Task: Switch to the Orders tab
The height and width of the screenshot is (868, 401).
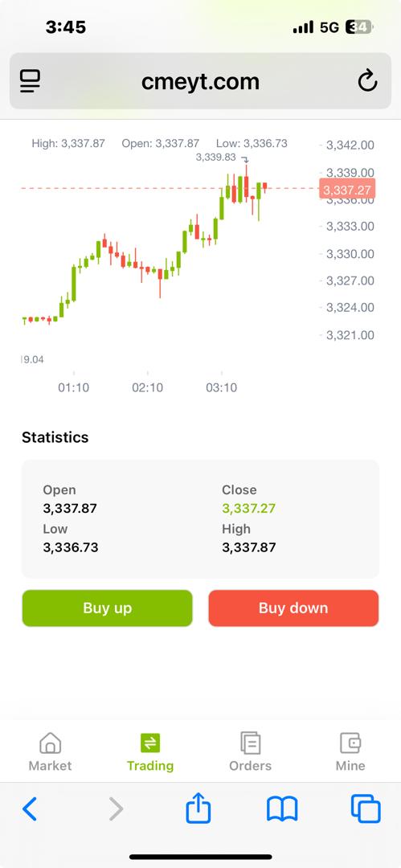Action: click(x=251, y=751)
